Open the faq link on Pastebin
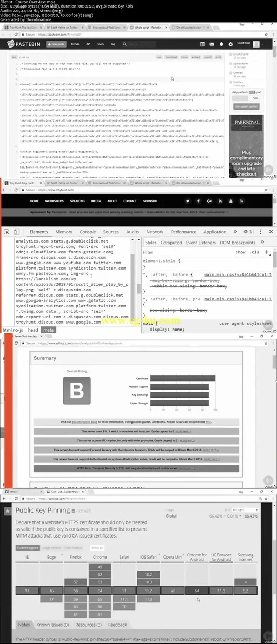 click(x=113, y=44)
